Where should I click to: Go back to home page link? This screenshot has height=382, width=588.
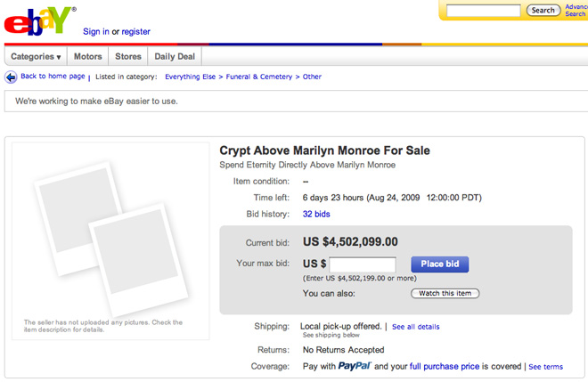pyautogui.click(x=53, y=76)
